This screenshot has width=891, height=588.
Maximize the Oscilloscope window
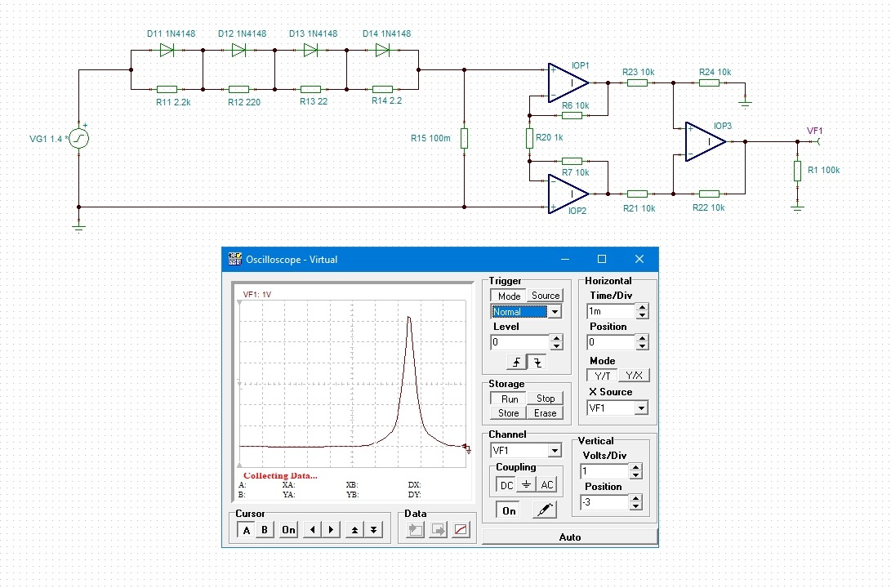tap(602, 259)
